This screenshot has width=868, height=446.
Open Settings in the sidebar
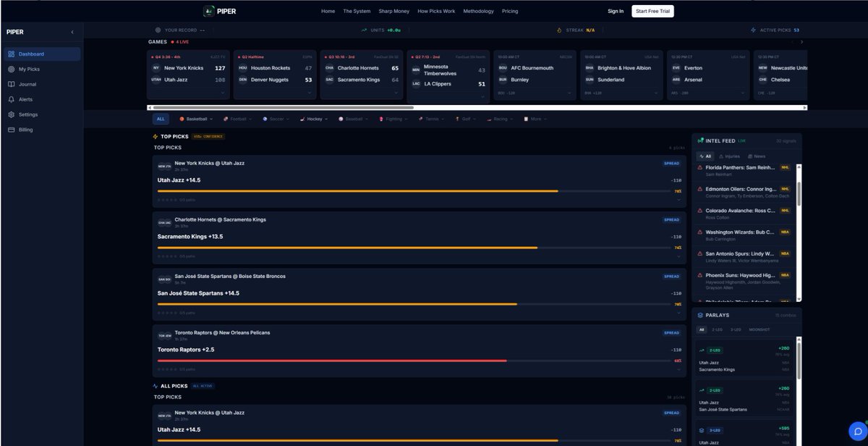click(x=41, y=115)
